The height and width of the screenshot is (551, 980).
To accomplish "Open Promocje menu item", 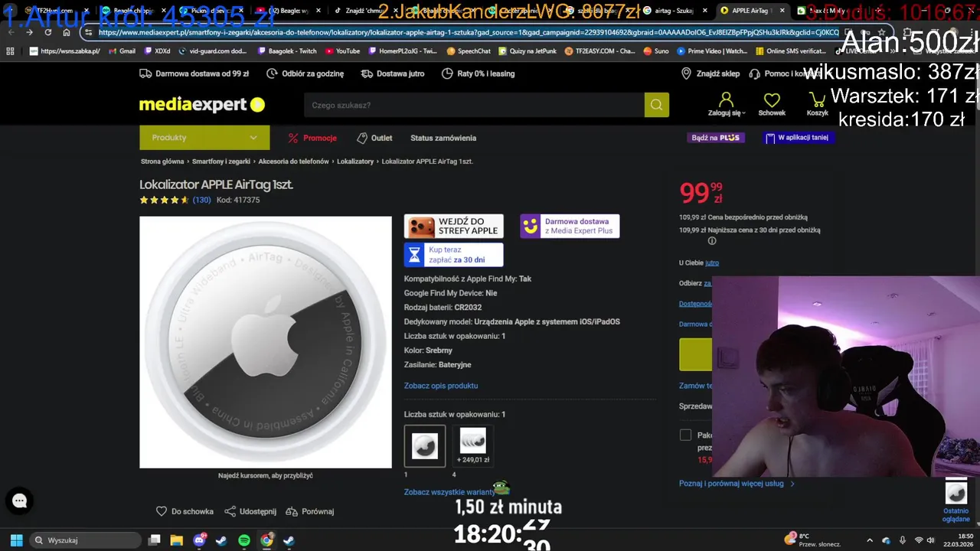I will tap(312, 138).
